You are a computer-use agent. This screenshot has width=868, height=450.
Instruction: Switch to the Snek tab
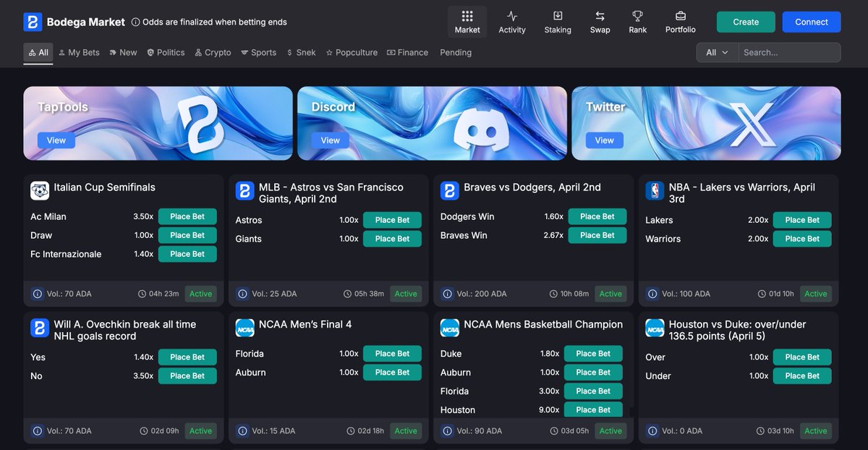301,53
